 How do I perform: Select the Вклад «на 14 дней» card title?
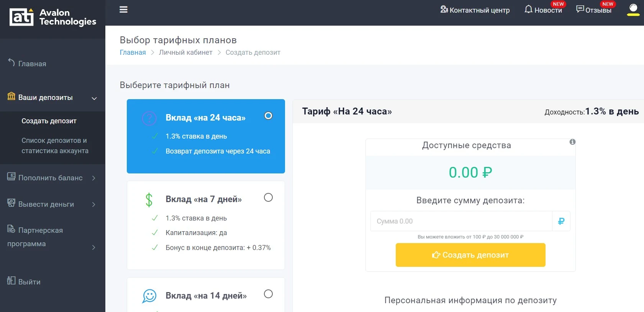(206, 296)
